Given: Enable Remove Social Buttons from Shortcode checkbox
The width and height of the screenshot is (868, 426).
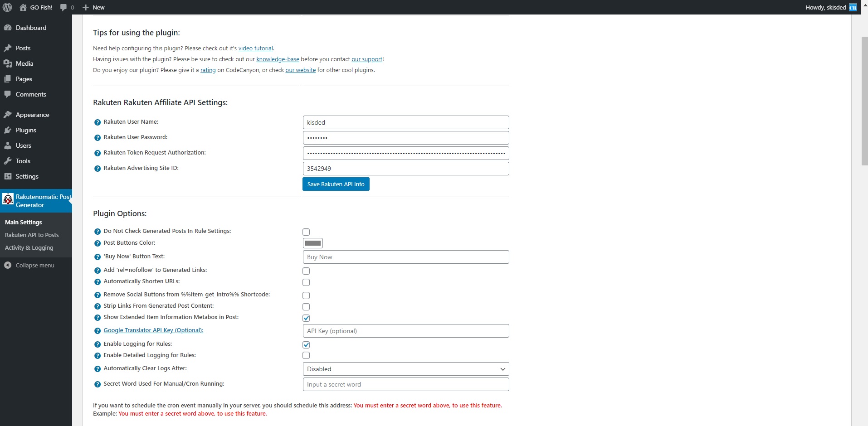Looking at the screenshot, I should [306, 295].
